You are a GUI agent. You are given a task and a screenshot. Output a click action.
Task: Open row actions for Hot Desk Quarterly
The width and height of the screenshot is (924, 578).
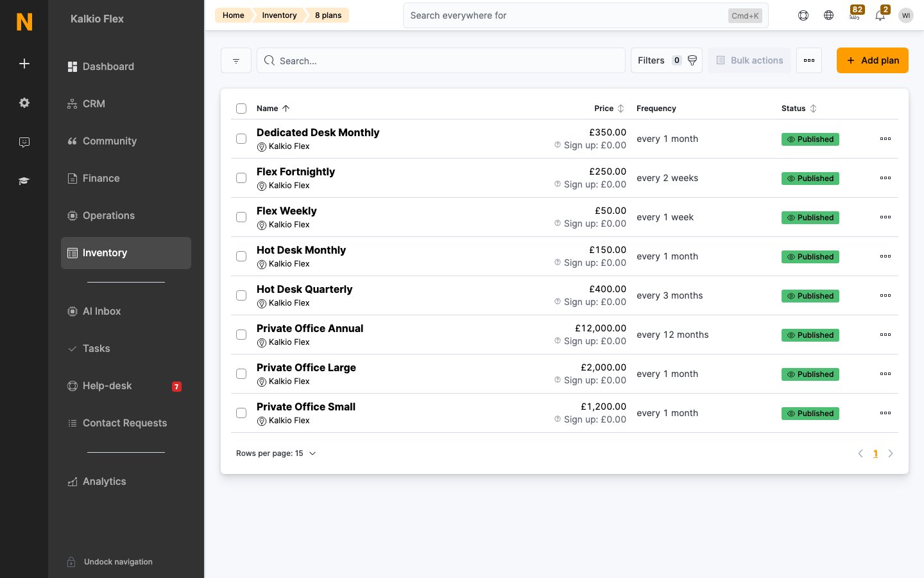(886, 295)
